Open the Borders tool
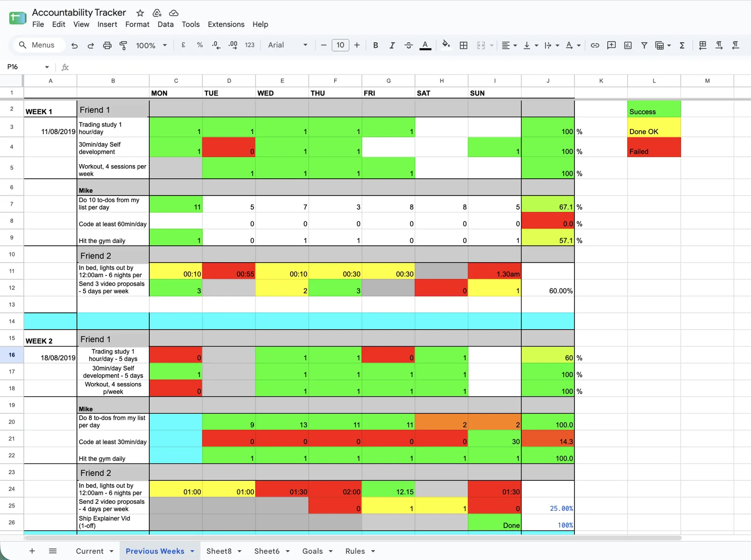 click(463, 45)
